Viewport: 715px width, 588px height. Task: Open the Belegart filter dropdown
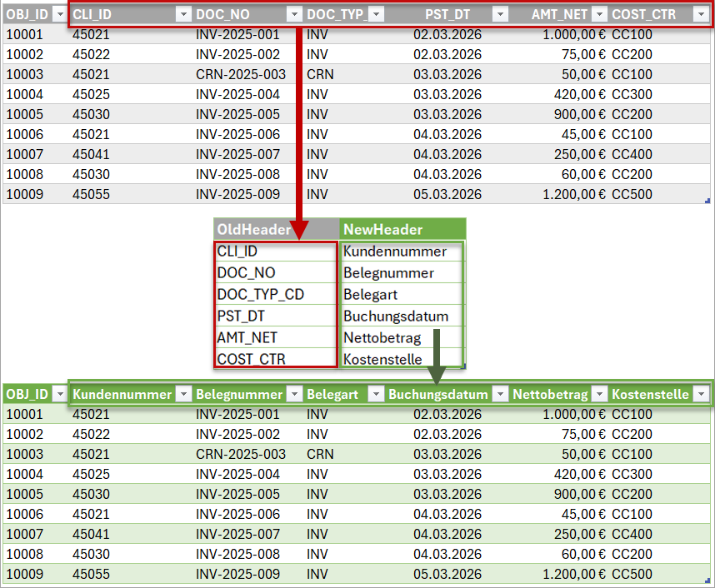376,394
